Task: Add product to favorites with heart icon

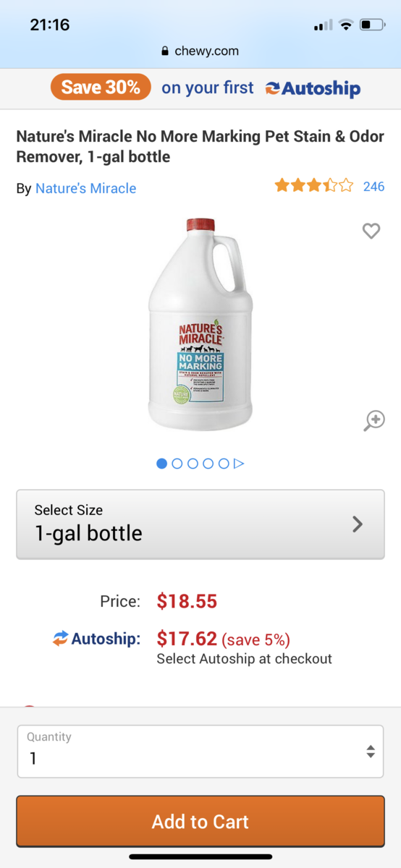Action: pos(371,231)
